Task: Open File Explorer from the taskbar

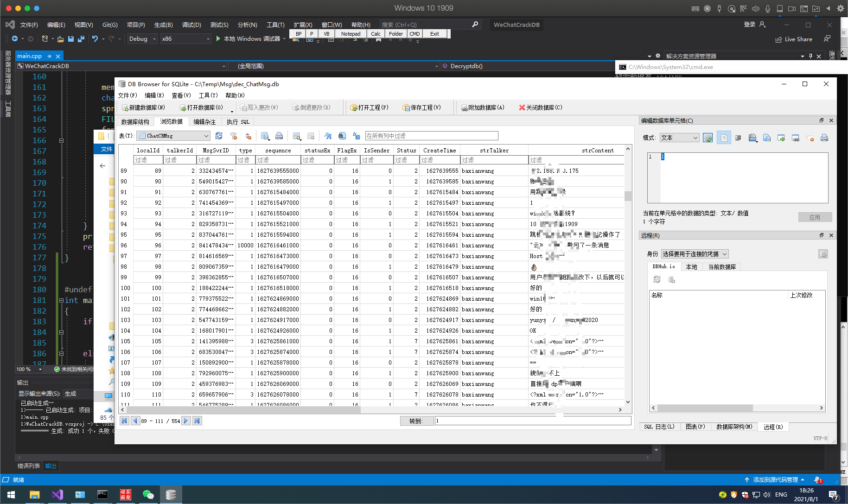Action: coord(35,495)
